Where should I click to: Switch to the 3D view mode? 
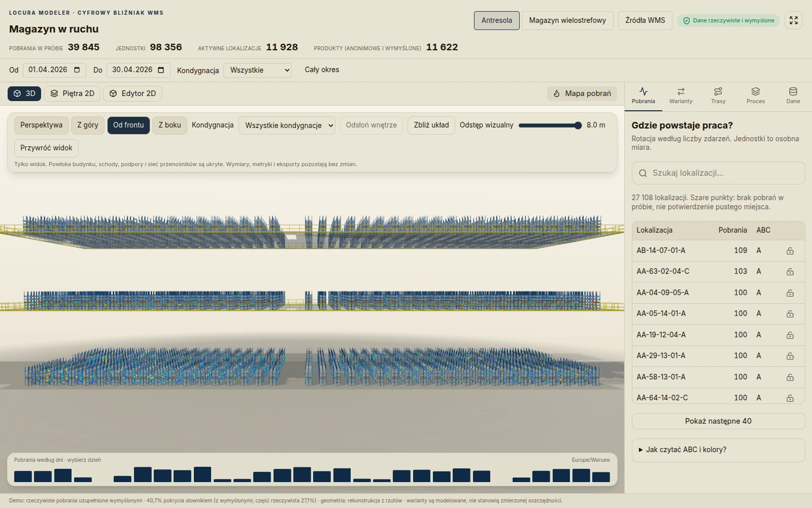click(24, 93)
